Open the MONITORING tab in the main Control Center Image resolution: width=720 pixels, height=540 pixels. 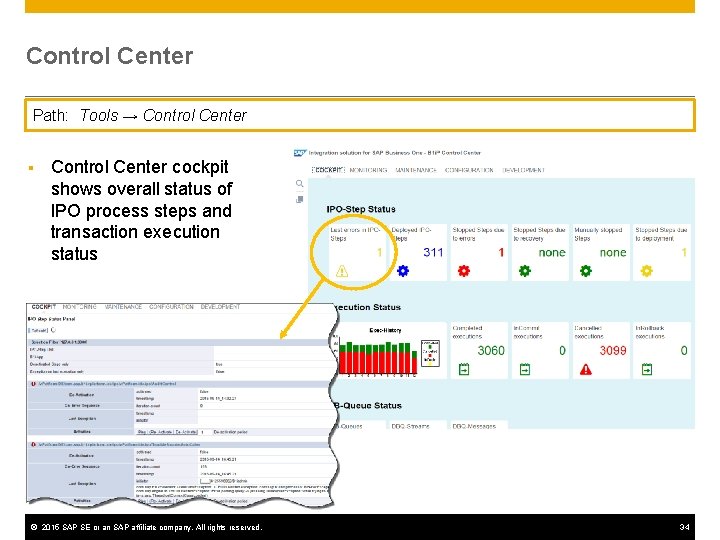[x=368, y=170]
